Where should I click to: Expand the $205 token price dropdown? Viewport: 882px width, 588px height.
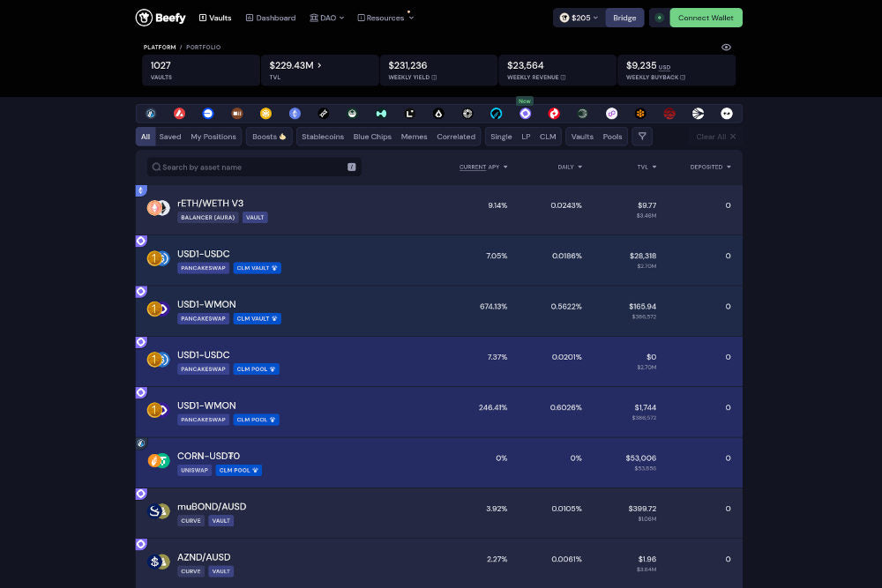pyautogui.click(x=579, y=18)
